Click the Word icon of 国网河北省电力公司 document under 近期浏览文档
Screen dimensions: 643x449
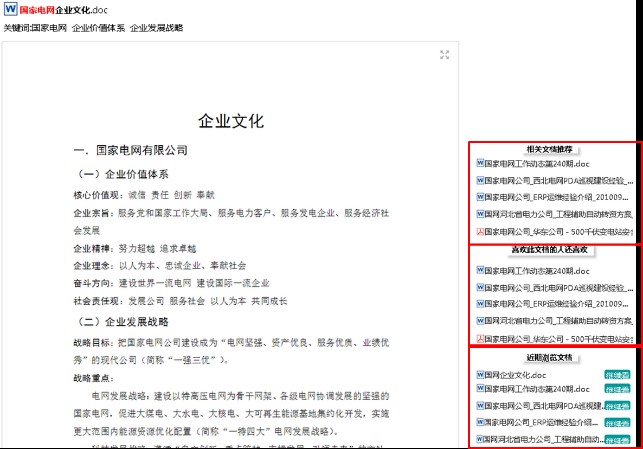[480, 439]
